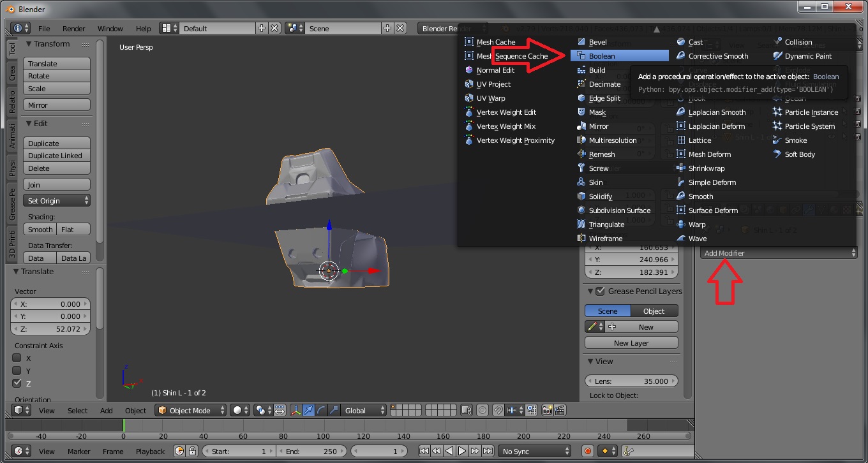Click the timeline record button
This screenshot has height=463, width=868.
pyautogui.click(x=588, y=452)
